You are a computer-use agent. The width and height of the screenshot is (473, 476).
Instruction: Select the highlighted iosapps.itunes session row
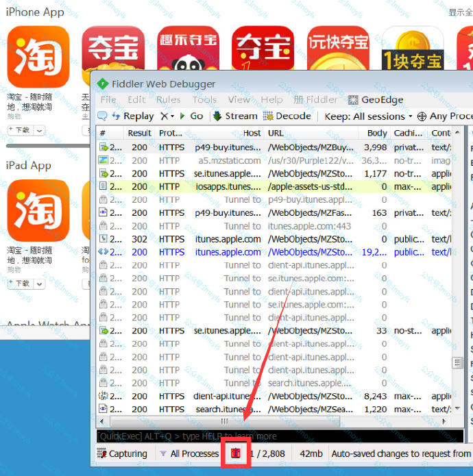274,186
